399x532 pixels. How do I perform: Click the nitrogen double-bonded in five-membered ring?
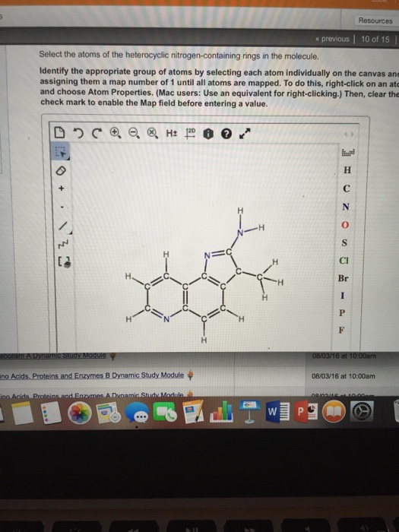[208, 255]
